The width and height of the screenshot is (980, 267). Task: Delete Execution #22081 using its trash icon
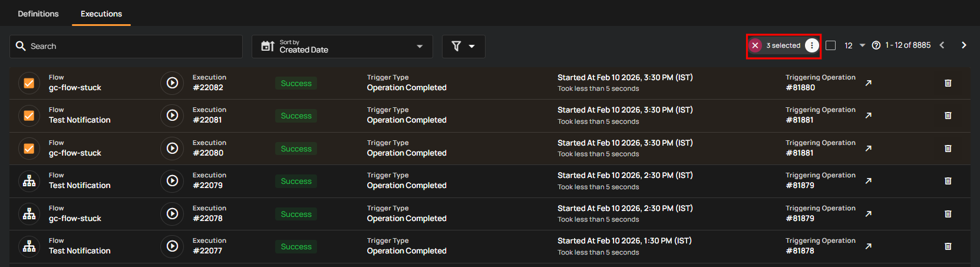[948, 116]
